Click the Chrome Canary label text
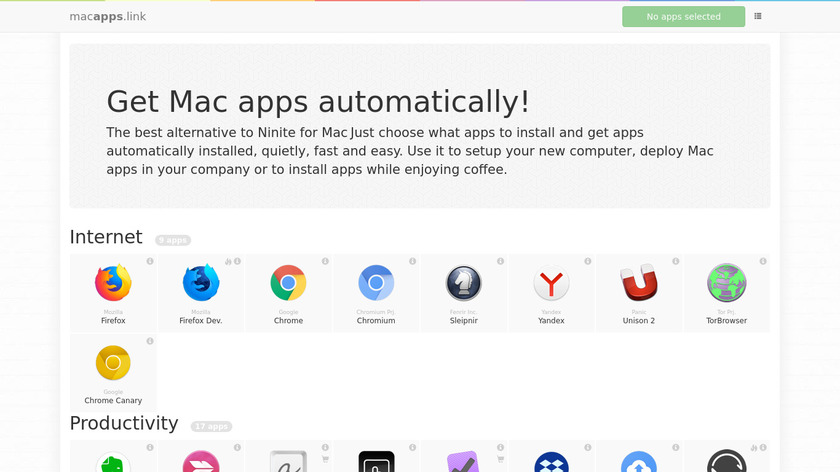Screen dimensions: 840x472 (x=113, y=400)
